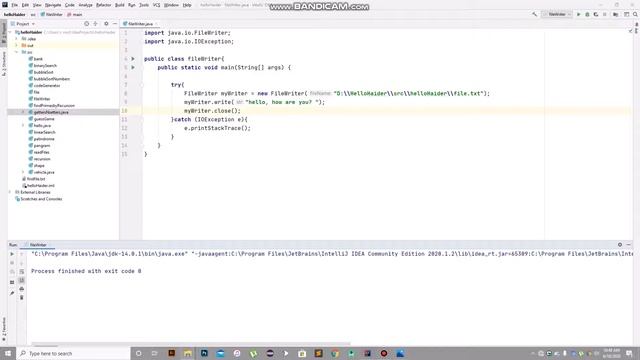Open the Refactor menu

coord(103,5)
